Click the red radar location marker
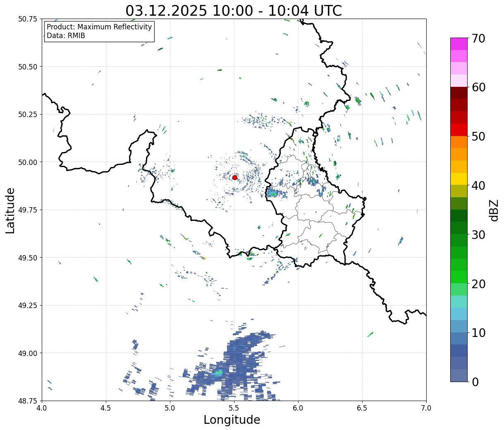504x430 pixels. coord(235,177)
